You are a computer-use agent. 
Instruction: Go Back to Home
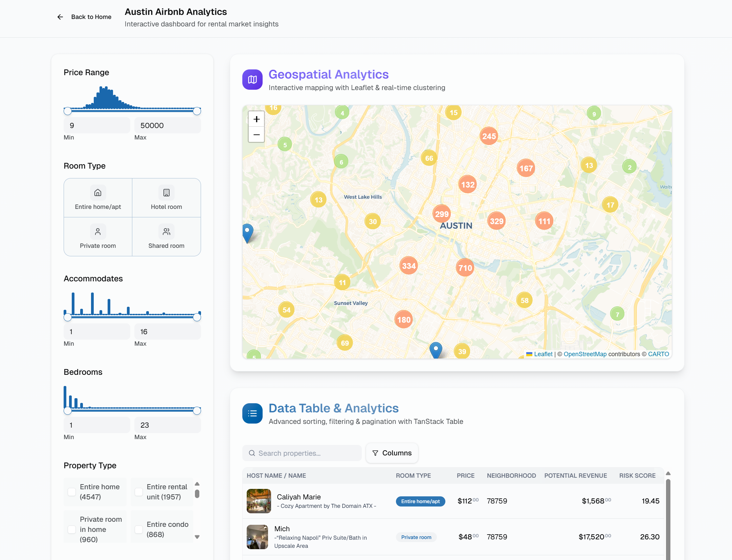point(84,17)
